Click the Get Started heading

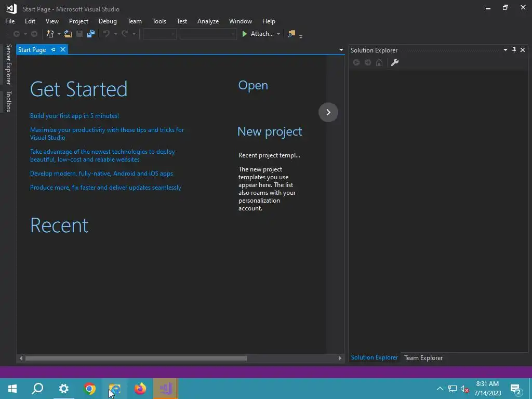[x=79, y=89]
